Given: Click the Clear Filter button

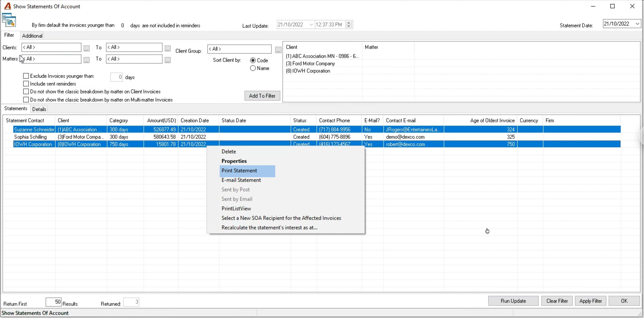Looking at the screenshot, I should [557, 301].
